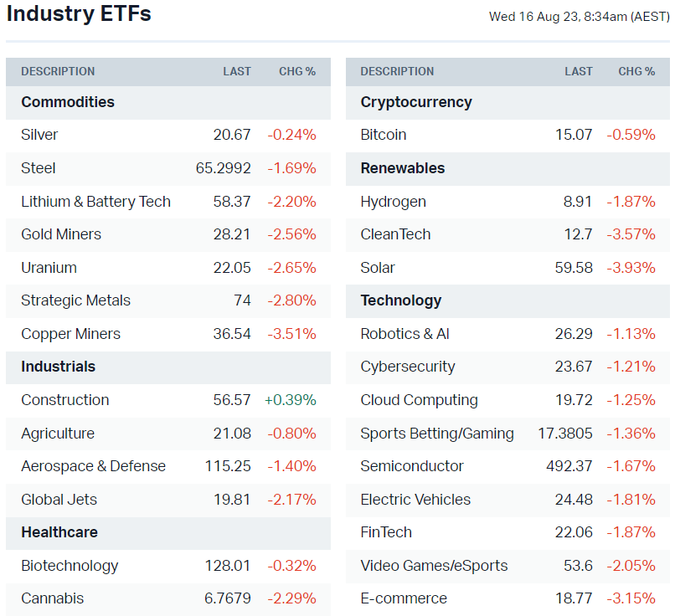This screenshot has width=680, height=616.
Task: Sort left table by CHG % header
Action: 297,72
